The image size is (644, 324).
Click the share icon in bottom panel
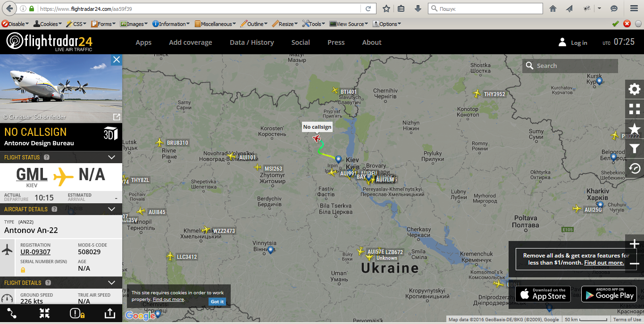tap(109, 313)
